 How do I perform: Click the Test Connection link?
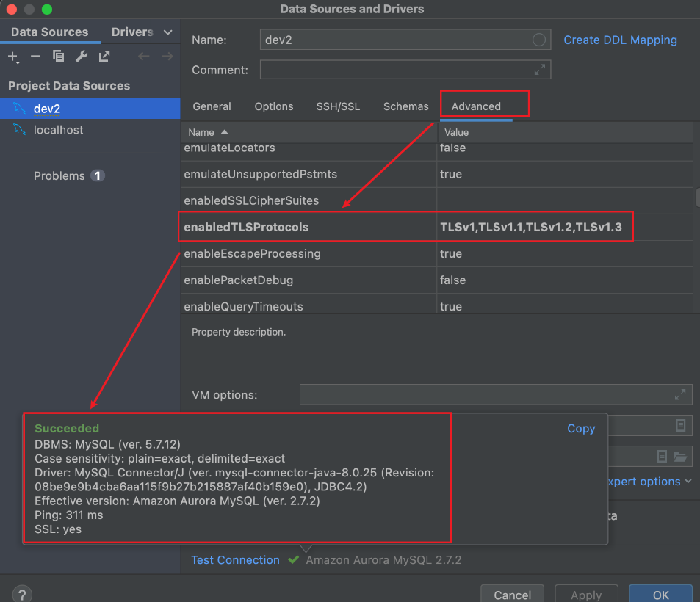[x=235, y=560]
